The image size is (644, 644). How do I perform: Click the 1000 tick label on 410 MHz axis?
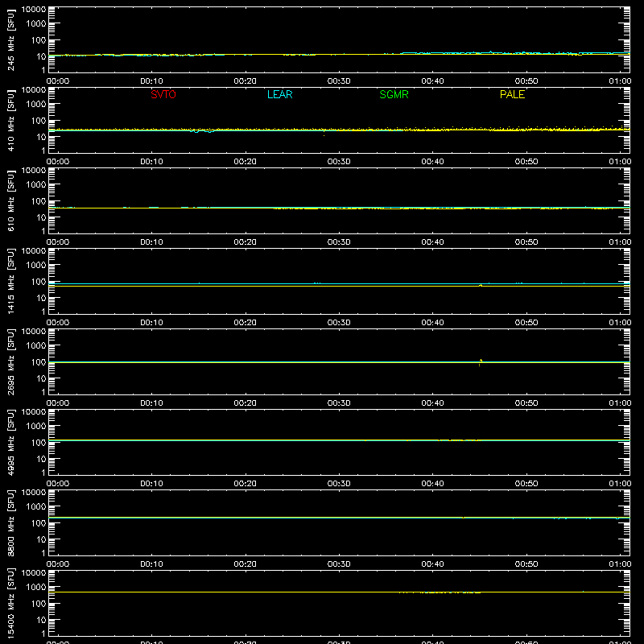pos(36,105)
